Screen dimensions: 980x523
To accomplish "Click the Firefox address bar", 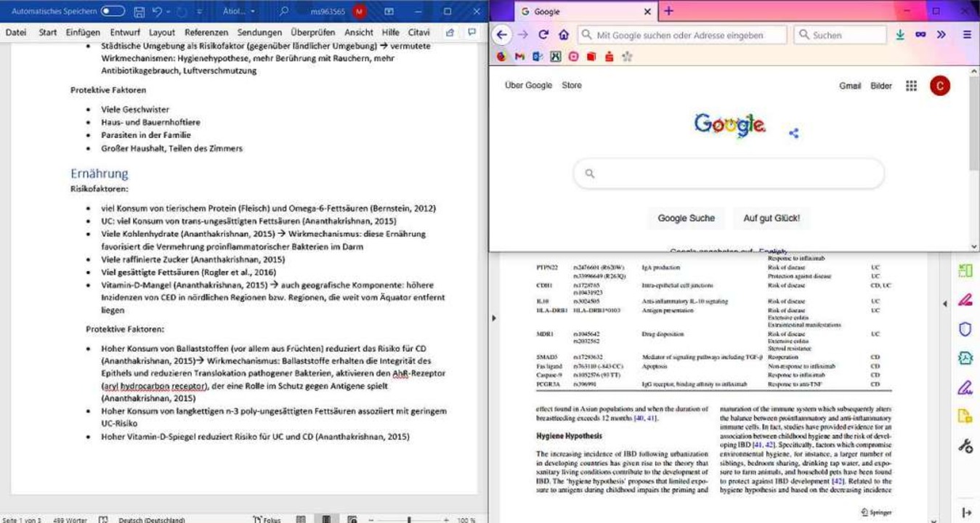I will click(x=682, y=35).
